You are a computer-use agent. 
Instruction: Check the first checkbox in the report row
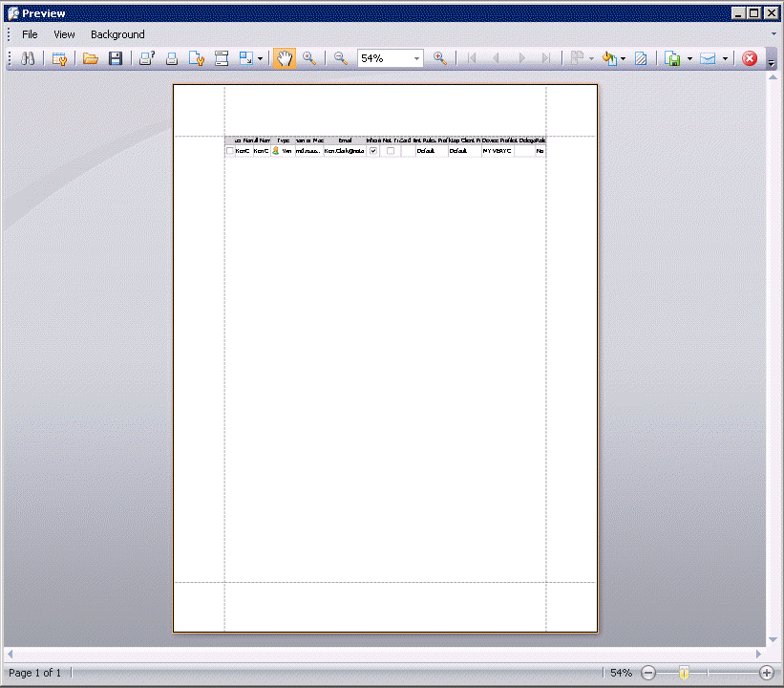coord(229,150)
